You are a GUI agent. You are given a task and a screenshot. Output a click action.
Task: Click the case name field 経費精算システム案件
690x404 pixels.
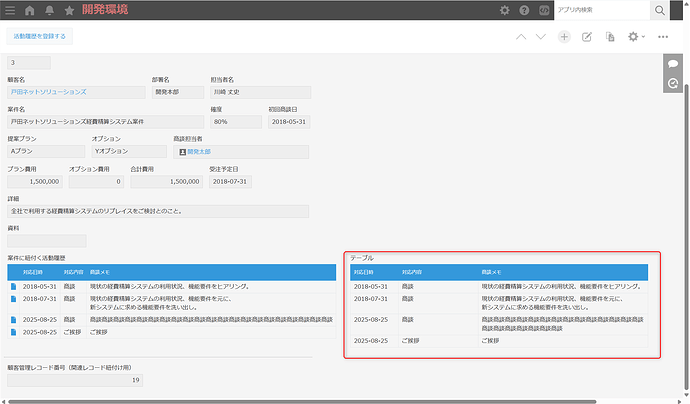coord(105,122)
